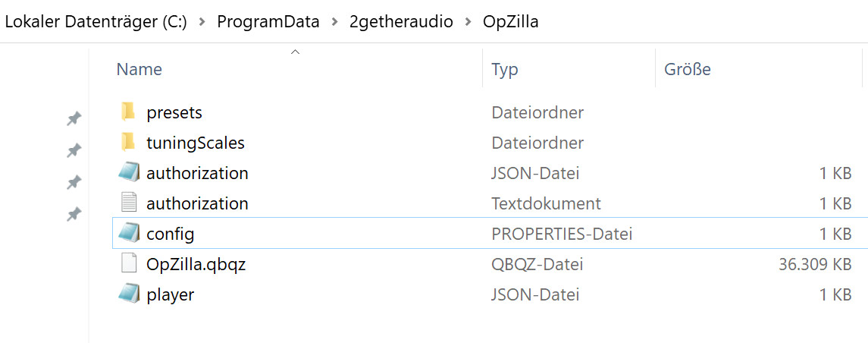This screenshot has height=343, width=868.
Task: Select the presets folder icon
Action: coord(128,112)
